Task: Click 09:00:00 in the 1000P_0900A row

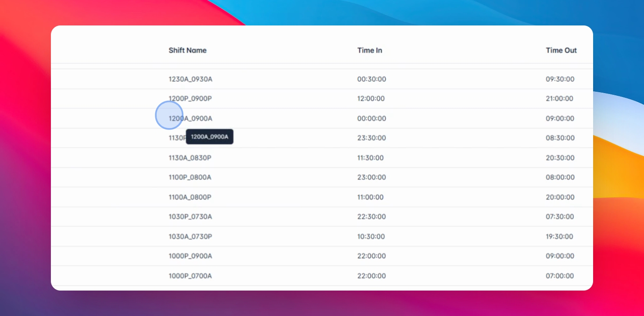Action: [560, 256]
